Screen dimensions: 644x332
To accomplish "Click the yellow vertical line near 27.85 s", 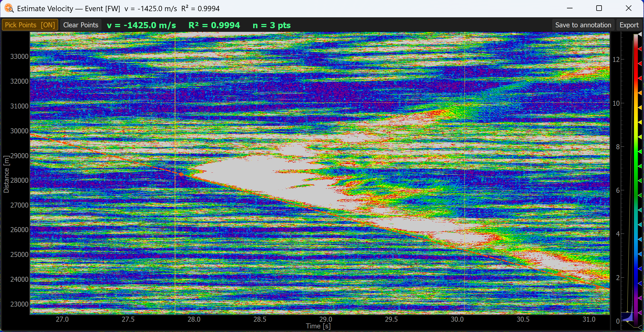I will 175,173.
